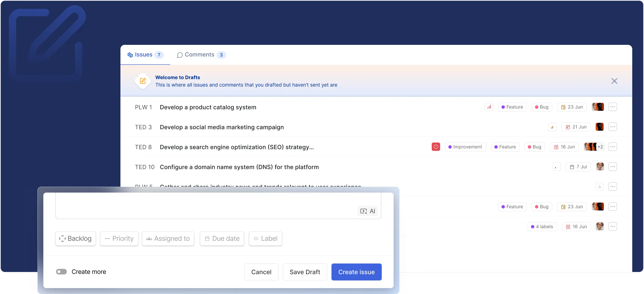Open the Due date picker
644x294 pixels.
point(222,238)
